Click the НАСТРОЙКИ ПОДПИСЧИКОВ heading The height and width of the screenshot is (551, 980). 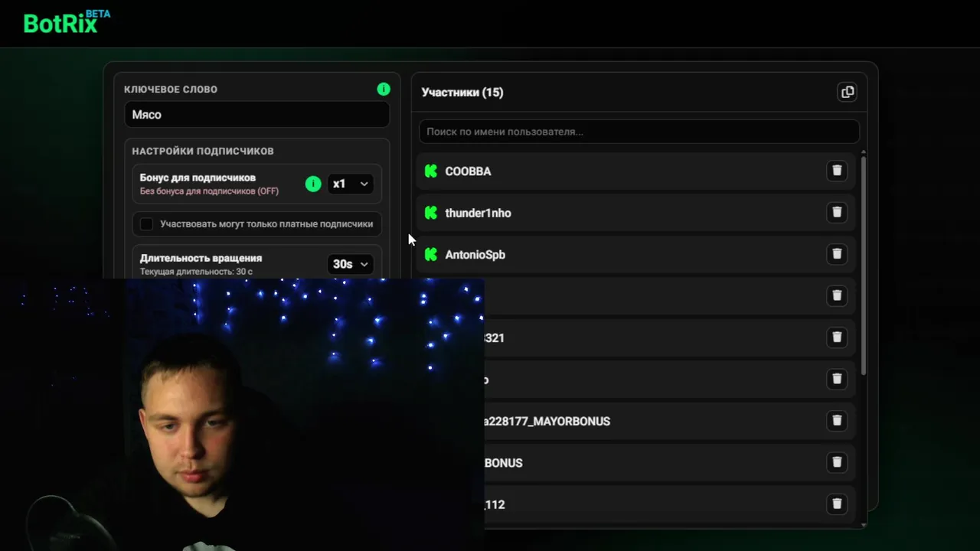(203, 152)
